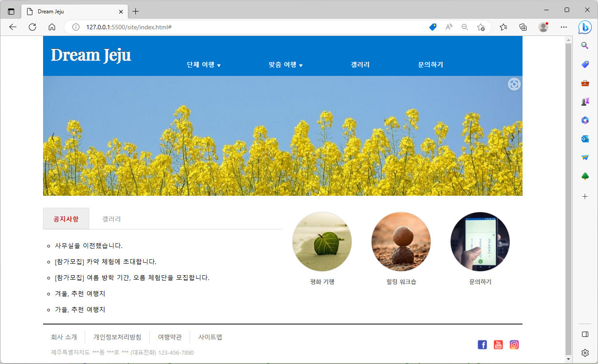This screenshot has width=598, height=364.
Task: Open sidebar green tree icon
Action: 585,176
